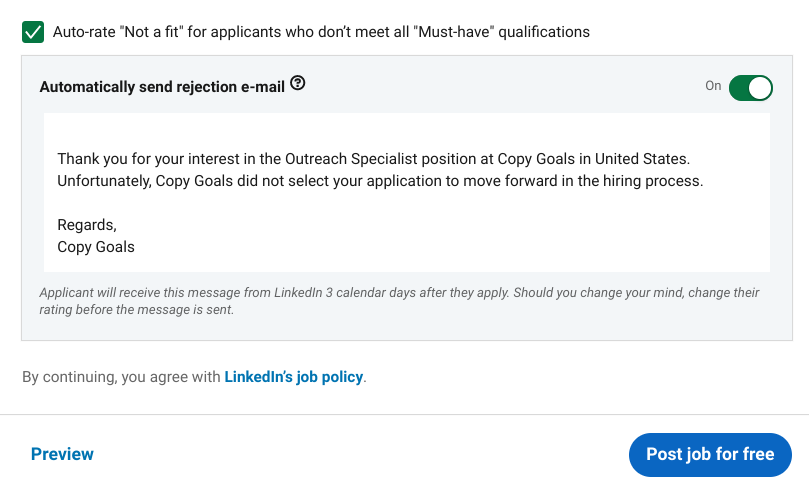
Task: Click the "Unfortunately, Copy Goals did not select" sentence
Action: [x=380, y=181]
